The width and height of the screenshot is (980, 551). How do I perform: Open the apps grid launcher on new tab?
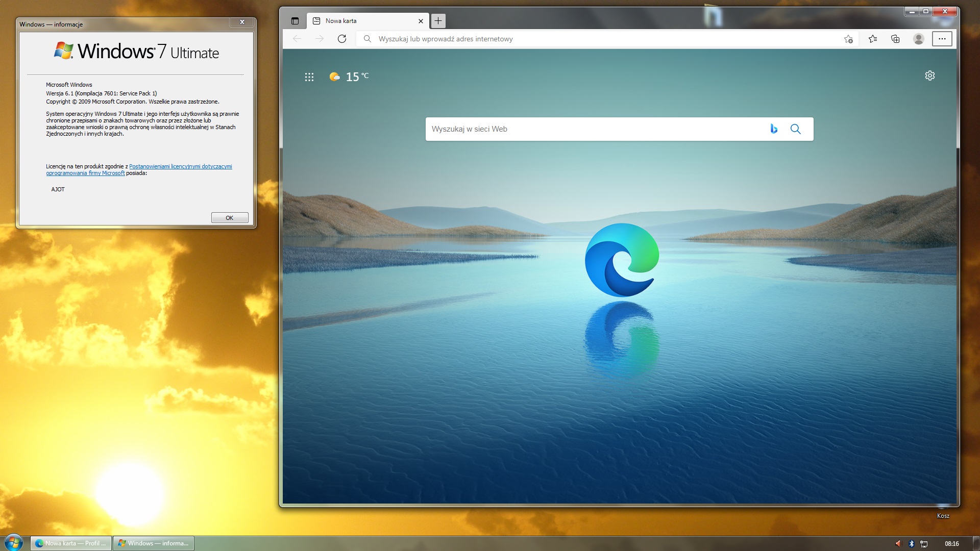309,77
